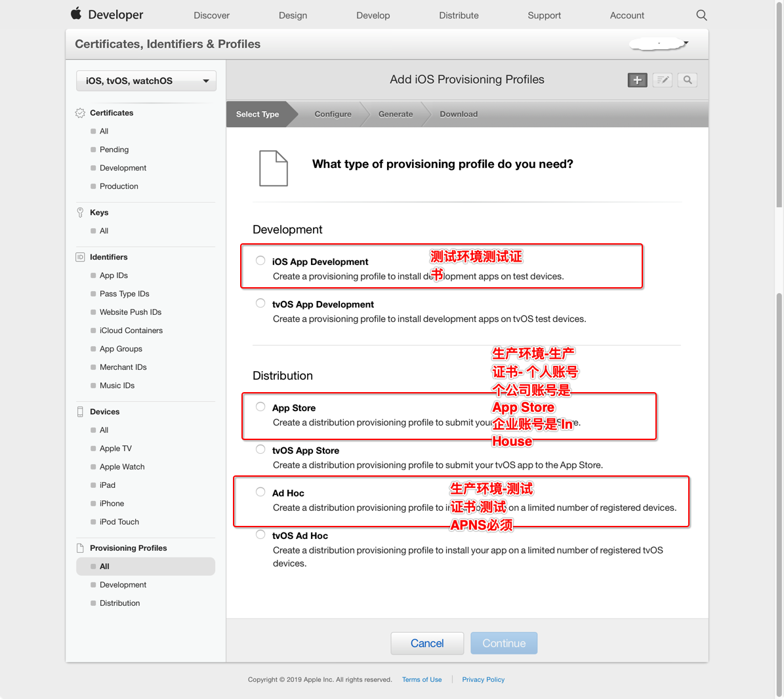Screen dimensions: 784x699
Task: Open the Distribute menu
Action: tap(459, 16)
